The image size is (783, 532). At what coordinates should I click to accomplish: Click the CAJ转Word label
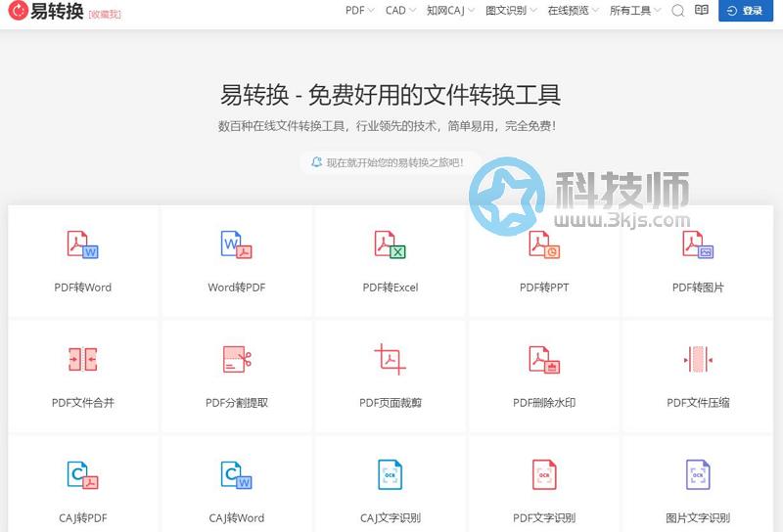237,518
